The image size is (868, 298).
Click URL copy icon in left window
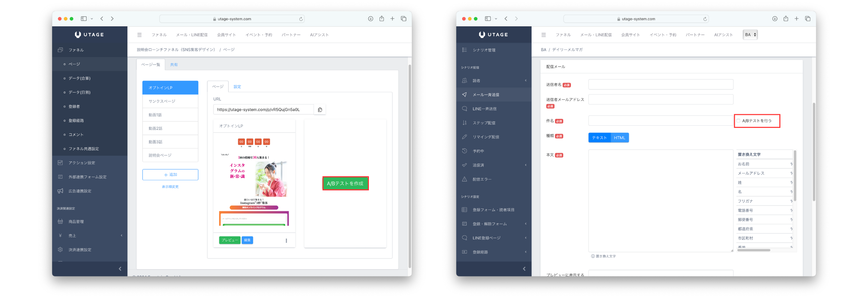320,110
